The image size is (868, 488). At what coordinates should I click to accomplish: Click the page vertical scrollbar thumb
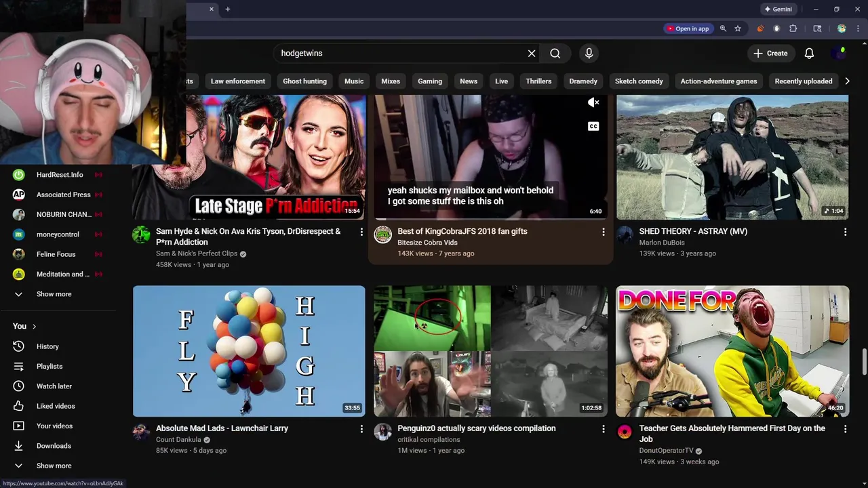click(864, 362)
